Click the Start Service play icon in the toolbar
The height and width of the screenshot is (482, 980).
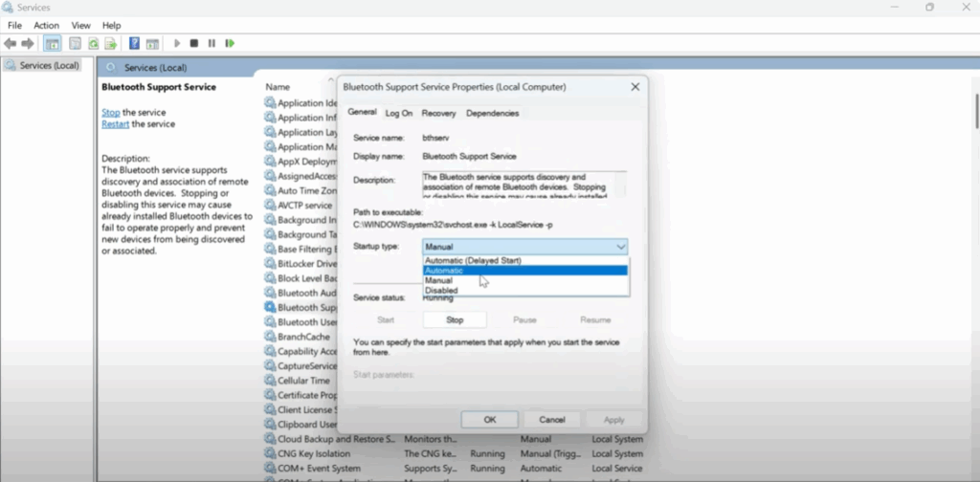[x=177, y=43]
